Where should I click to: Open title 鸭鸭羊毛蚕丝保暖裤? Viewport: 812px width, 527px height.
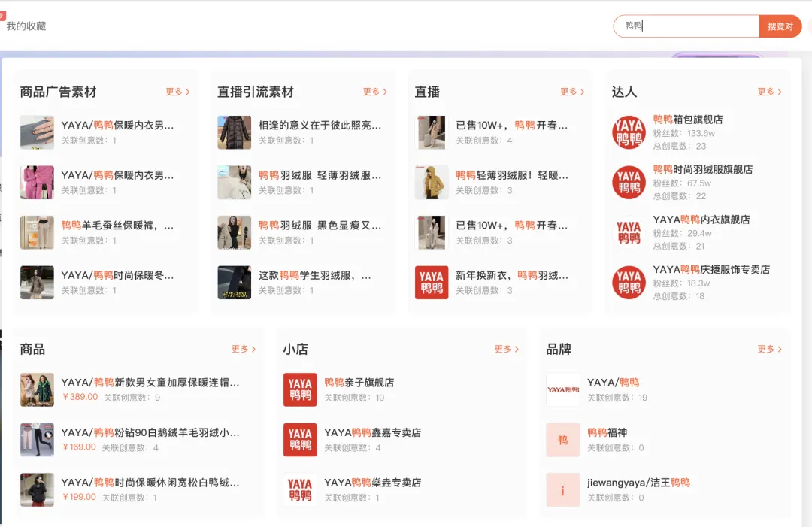coord(117,226)
